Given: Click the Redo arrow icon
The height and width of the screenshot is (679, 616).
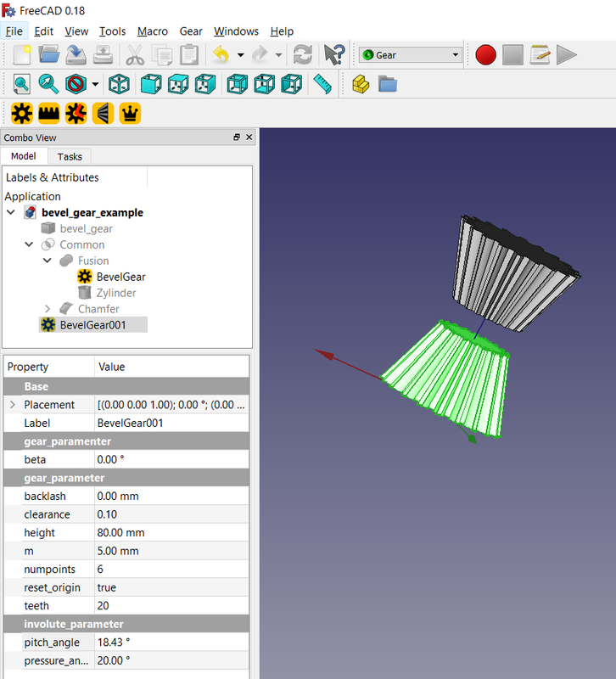Looking at the screenshot, I should click(x=260, y=55).
